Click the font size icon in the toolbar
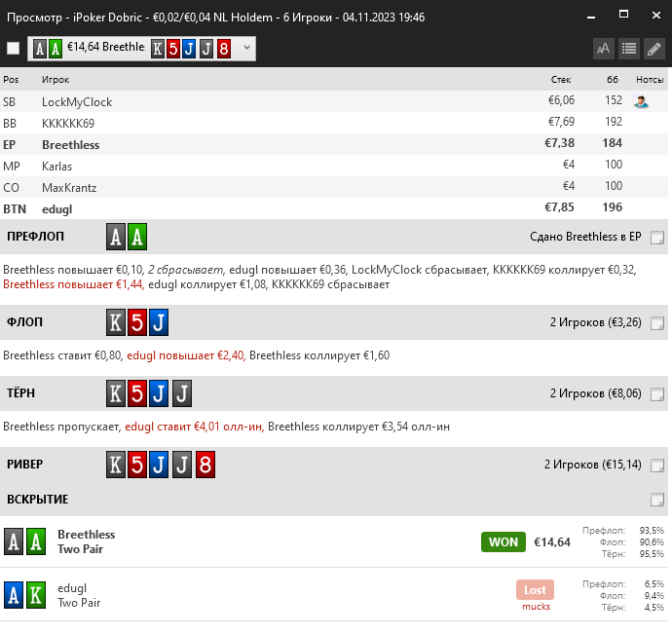This screenshot has height=634, width=672. pos(604,49)
